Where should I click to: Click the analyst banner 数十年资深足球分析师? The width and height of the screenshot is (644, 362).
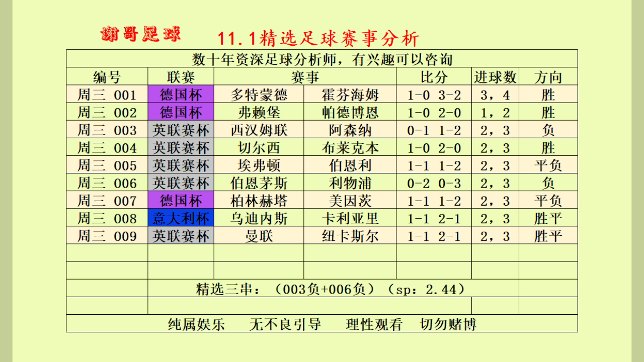[322, 59]
